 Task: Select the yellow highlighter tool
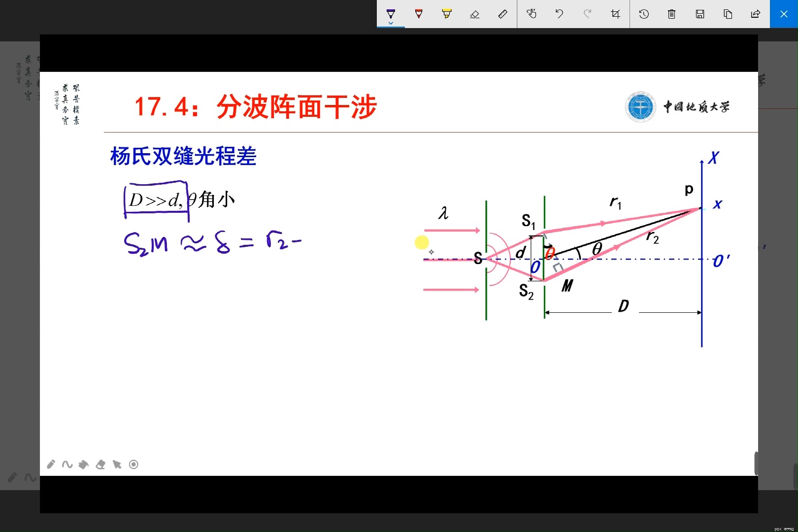(x=447, y=14)
